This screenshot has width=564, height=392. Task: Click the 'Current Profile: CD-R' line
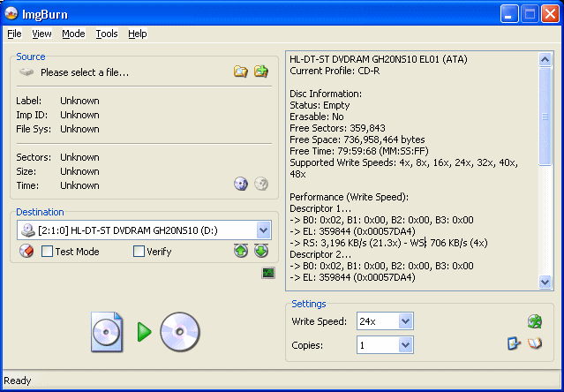click(335, 71)
